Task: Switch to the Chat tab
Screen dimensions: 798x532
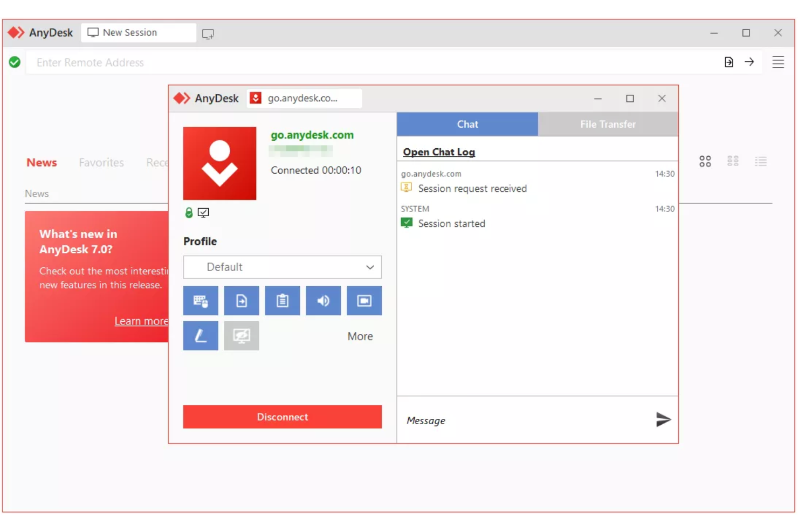Action: 467,124
